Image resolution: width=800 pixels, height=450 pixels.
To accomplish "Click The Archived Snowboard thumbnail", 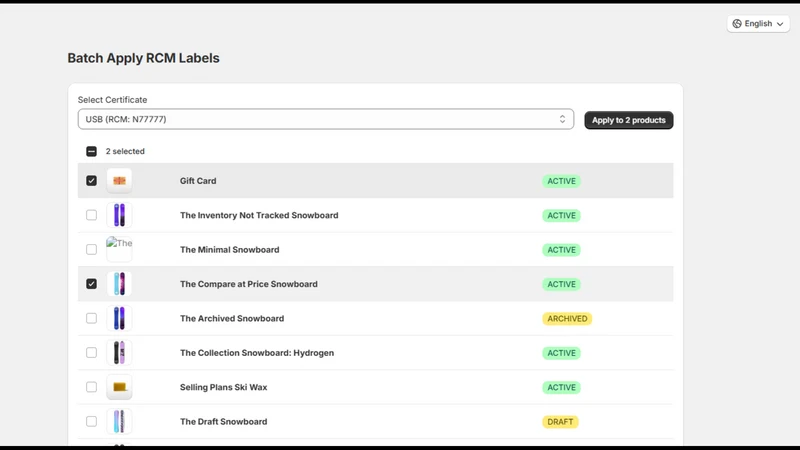I will click(119, 318).
